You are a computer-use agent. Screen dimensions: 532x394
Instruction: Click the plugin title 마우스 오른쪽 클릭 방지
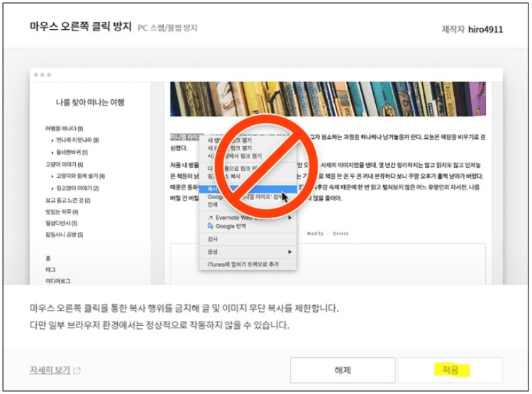pyautogui.click(x=80, y=26)
